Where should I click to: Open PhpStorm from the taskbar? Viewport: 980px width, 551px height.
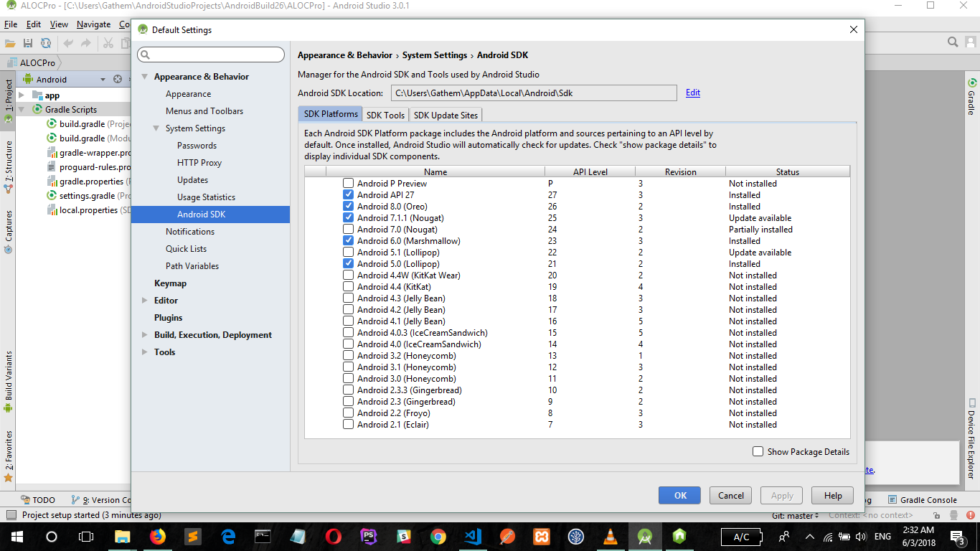click(x=369, y=536)
